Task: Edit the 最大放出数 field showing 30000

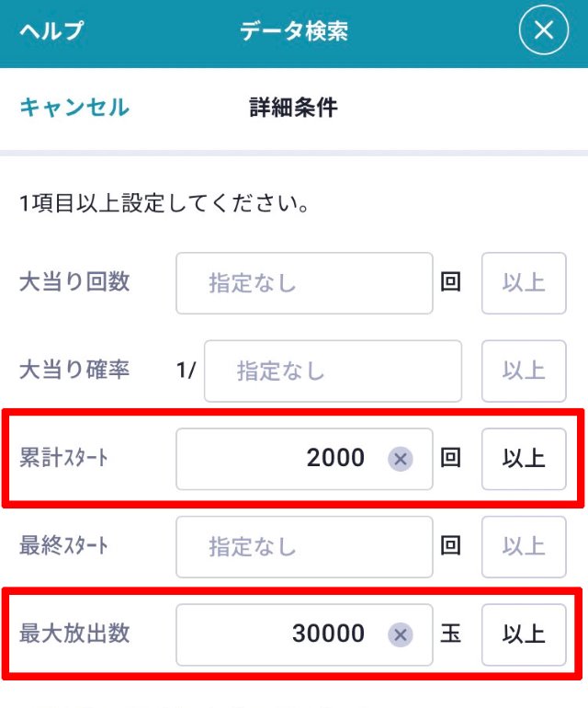Action: 285,634
